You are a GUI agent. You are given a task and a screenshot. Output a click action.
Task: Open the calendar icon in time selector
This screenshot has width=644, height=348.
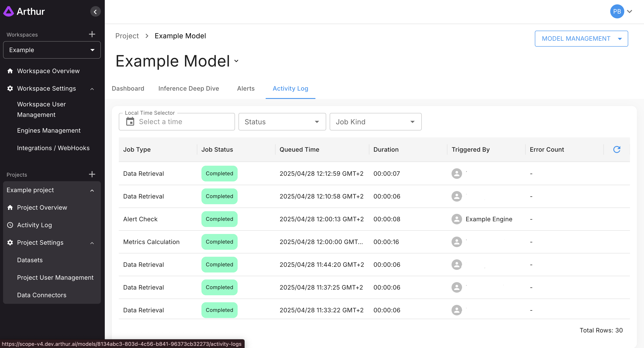point(130,121)
